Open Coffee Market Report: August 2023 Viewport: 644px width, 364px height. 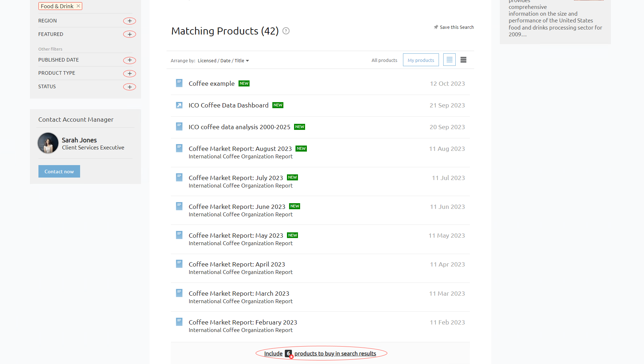tap(240, 149)
